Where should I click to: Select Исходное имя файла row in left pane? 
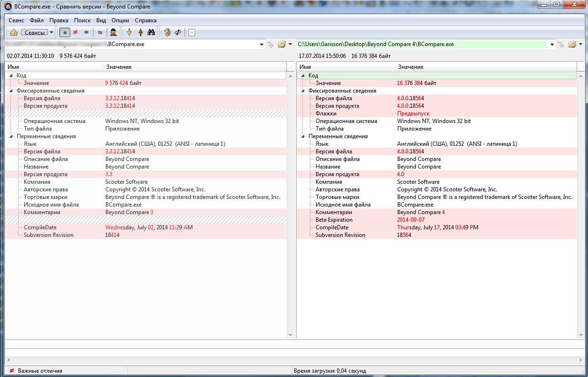pyautogui.click(x=146, y=205)
